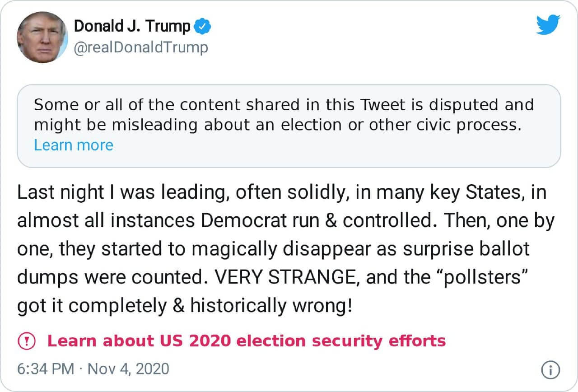The width and height of the screenshot is (578, 392).
Task: Follow the Learn more link
Action: point(74,145)
